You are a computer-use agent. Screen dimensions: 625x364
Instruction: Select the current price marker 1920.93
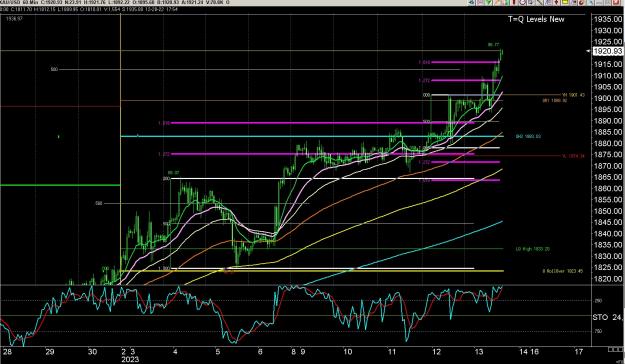pyautogui.click(x=608, y=51)
